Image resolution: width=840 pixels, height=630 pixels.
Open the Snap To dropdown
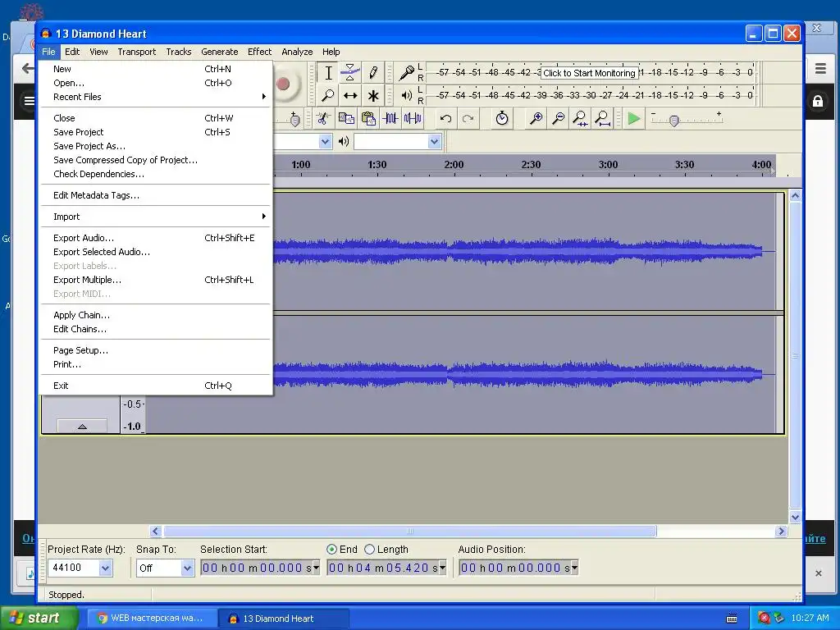click(x=187, y=568)
